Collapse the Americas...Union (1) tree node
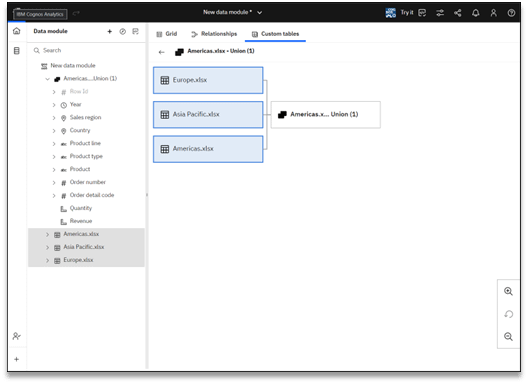 click(47, 79)
